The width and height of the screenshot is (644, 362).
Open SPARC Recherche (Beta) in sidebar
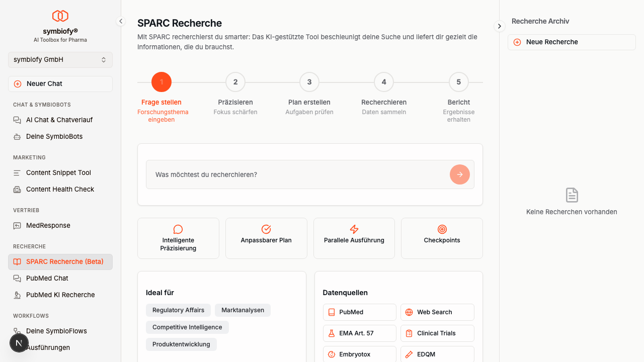pos(60,261)
